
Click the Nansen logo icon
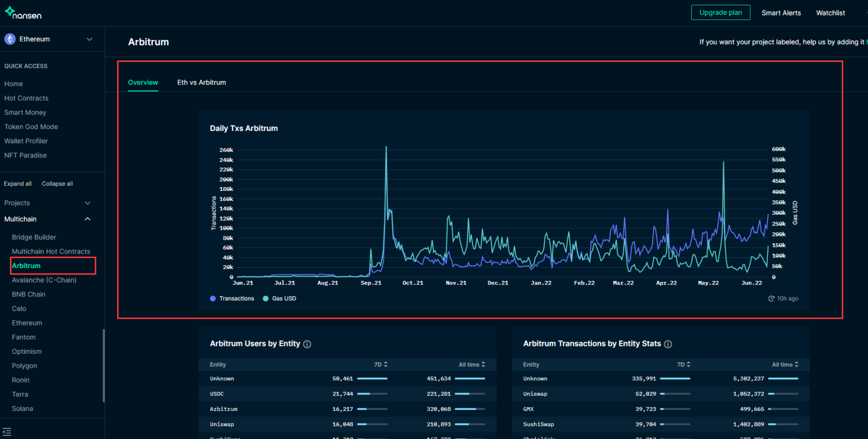point(10,11)
